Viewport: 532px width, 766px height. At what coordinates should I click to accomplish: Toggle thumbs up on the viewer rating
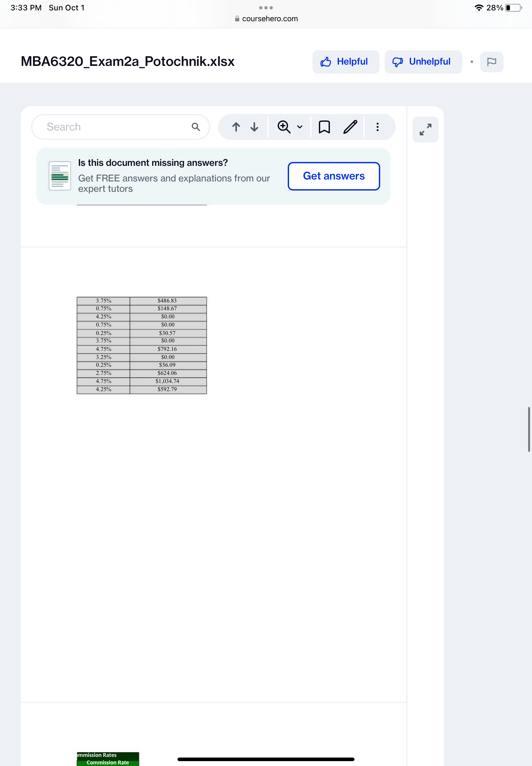click(x=326, y=61)
